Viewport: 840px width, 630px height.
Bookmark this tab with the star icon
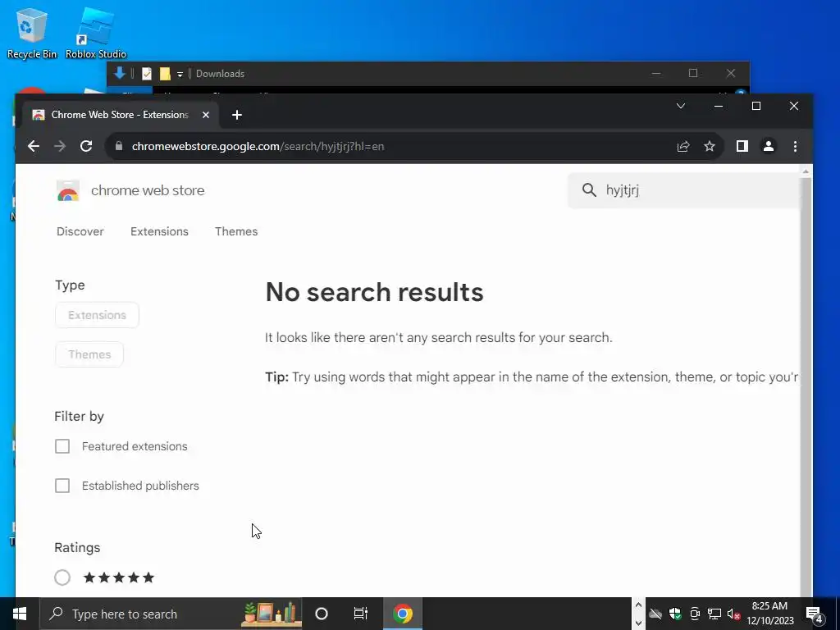click(710, 146)
